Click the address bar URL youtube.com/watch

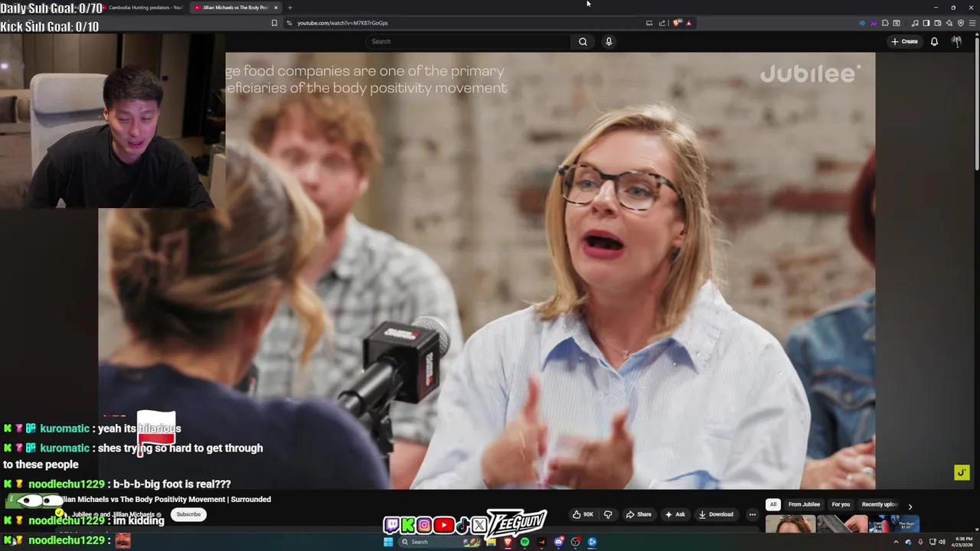click(342, 23)
